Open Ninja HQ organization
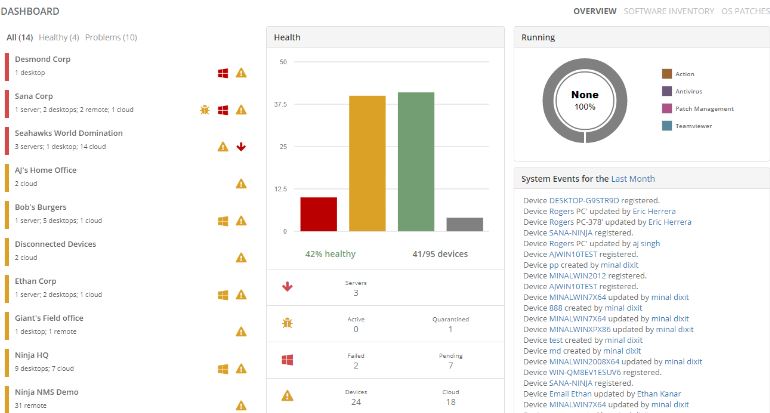770x413 pixels. (x=31, y=355)
